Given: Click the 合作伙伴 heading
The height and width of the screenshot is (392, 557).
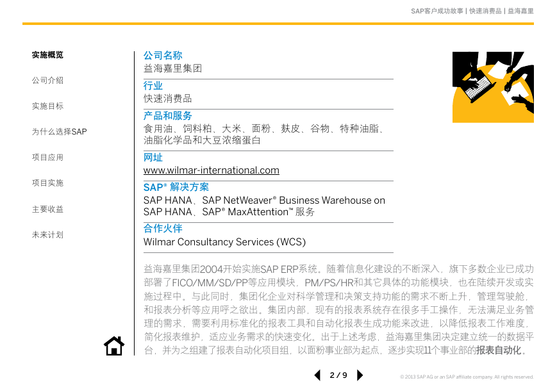Looking at the screenshot, I should coord(163,228).
